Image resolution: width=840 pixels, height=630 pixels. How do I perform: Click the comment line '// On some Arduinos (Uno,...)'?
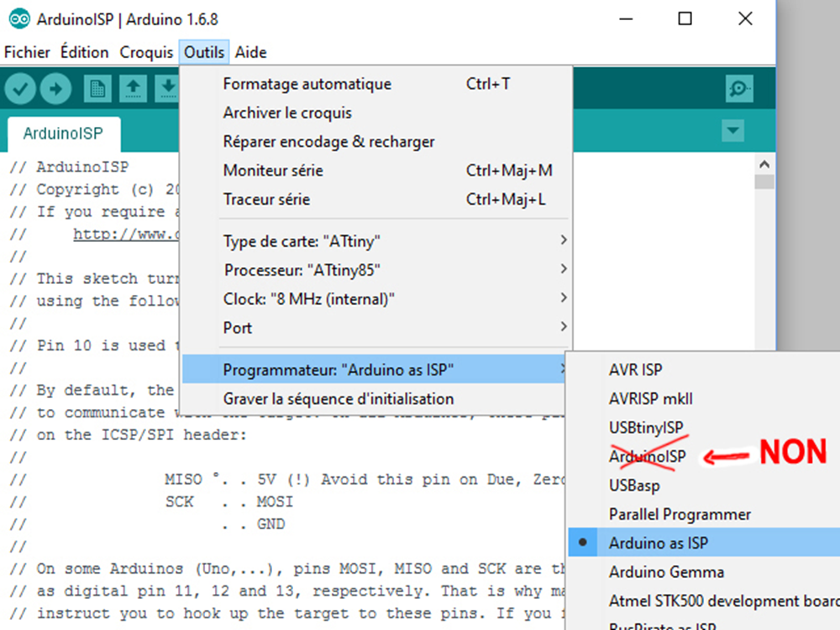tap(286, 569)
